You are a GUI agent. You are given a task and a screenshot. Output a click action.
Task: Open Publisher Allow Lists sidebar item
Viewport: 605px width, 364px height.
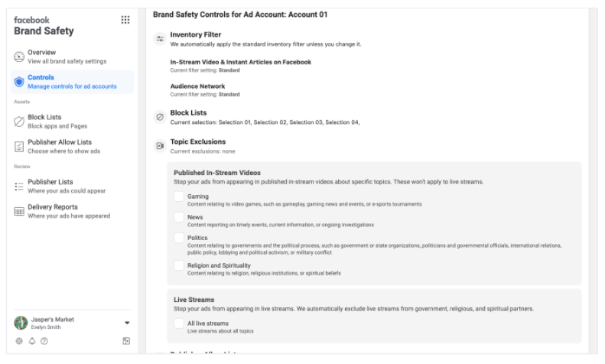[72, 147]
